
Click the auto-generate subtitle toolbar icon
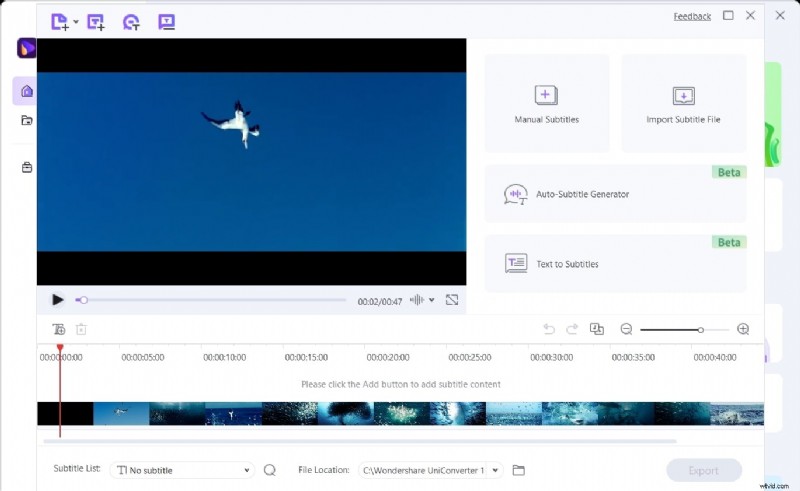click(x=131, y=22)
